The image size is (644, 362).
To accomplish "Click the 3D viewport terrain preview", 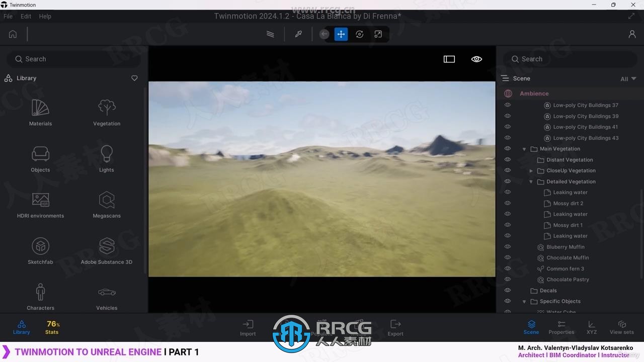I will 322,179.
